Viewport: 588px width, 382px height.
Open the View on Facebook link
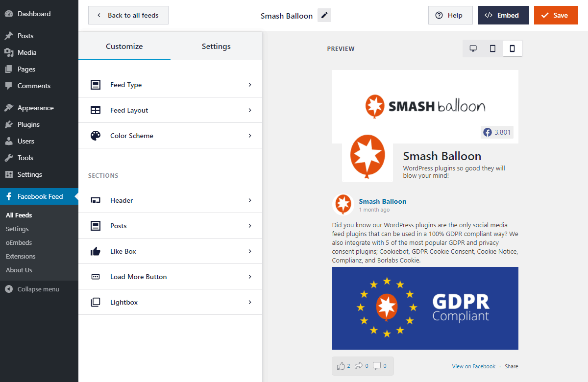pos(473,366)
